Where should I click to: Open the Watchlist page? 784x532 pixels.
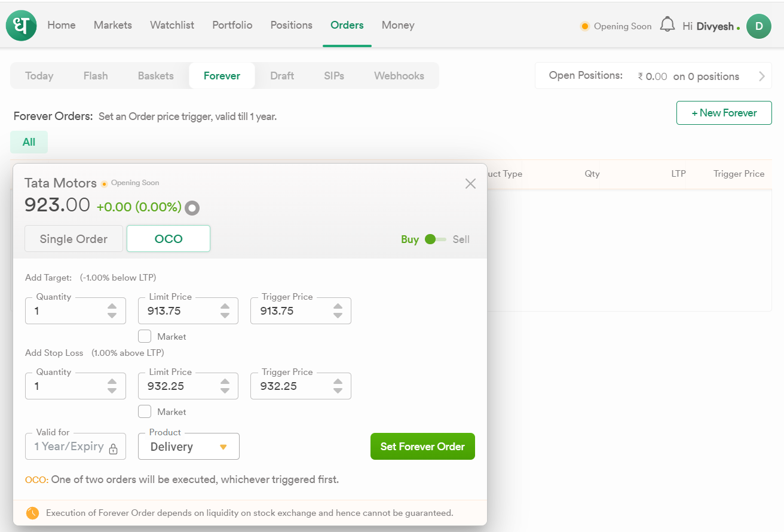point(172,25)
